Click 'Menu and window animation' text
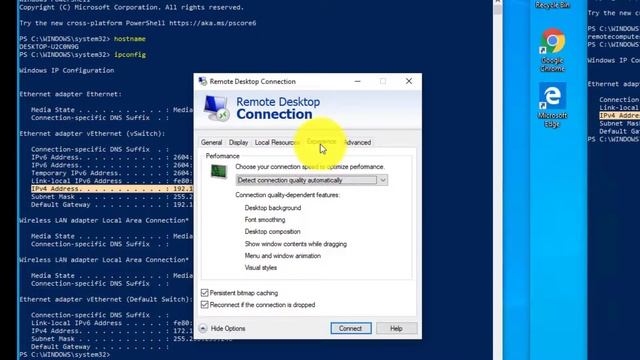Viewport: 640px width, 360px height. point(282,256)
